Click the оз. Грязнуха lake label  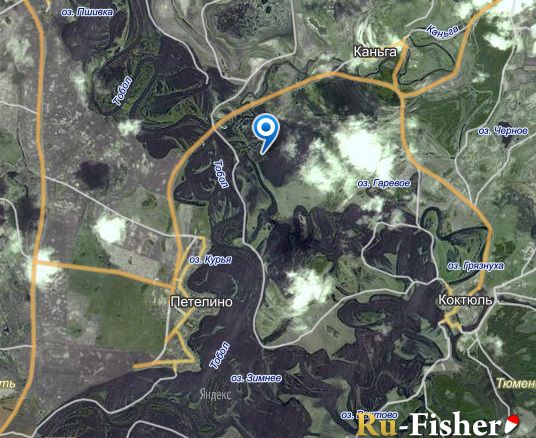coord(475,266)
